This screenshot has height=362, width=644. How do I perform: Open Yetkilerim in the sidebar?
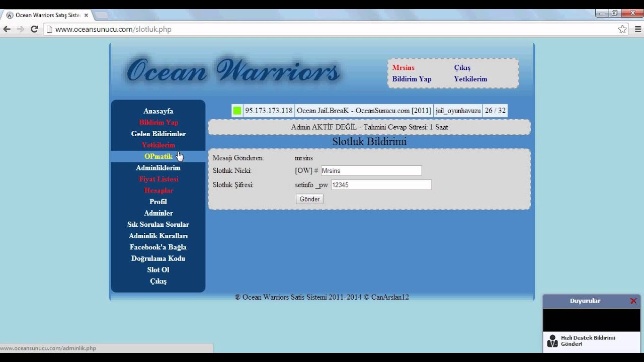[x=158, y=145]
